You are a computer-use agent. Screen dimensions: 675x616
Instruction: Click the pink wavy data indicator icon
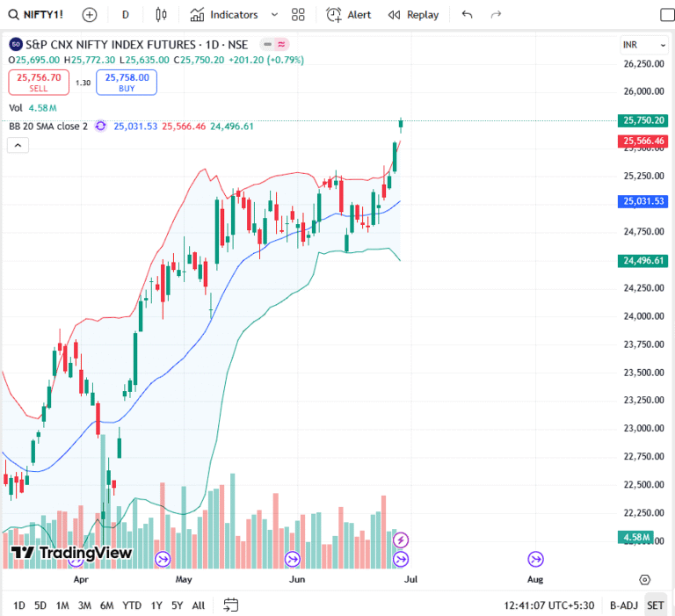(281, 44)
